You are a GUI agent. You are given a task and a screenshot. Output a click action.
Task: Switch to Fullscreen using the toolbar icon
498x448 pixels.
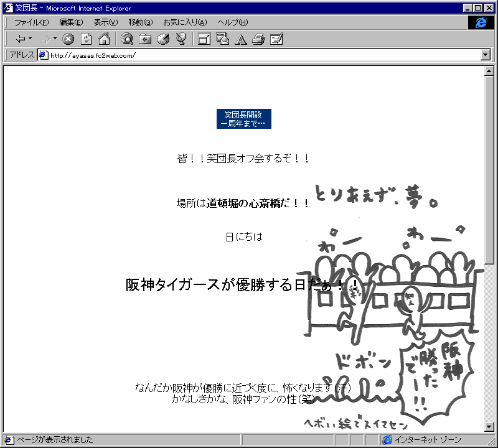pos(204,39)
